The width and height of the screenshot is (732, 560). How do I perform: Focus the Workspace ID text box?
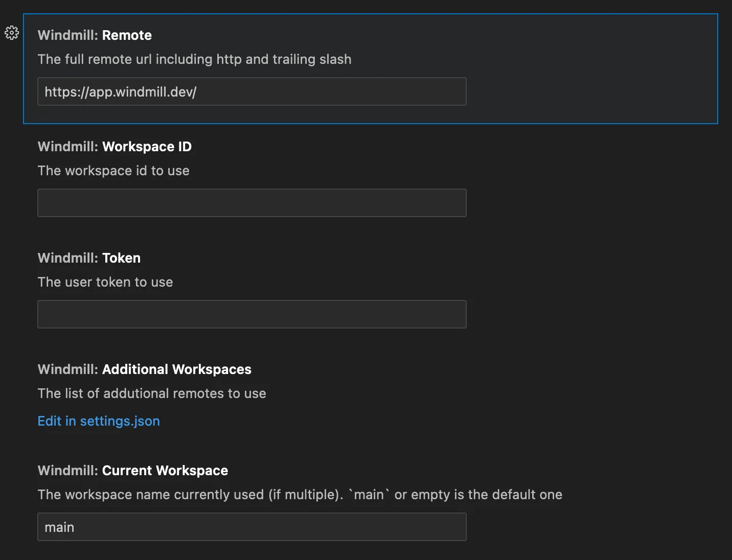(x=251, y=203)
